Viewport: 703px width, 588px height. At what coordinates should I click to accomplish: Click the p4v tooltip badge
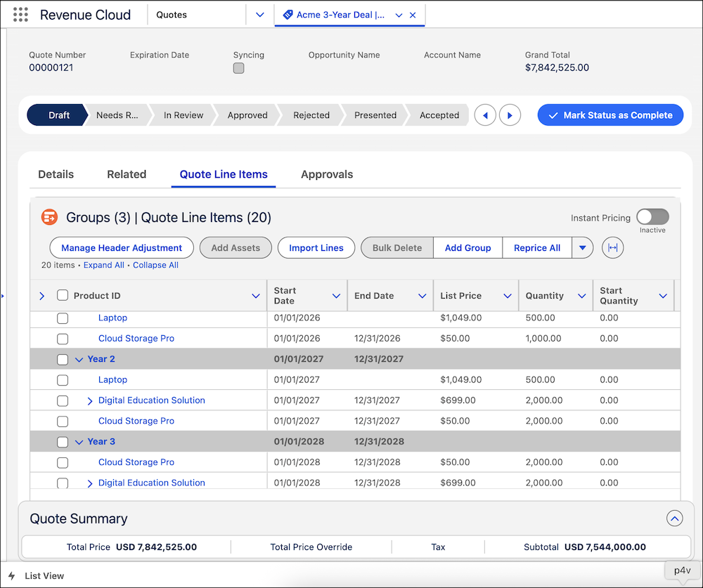[683, 570]
